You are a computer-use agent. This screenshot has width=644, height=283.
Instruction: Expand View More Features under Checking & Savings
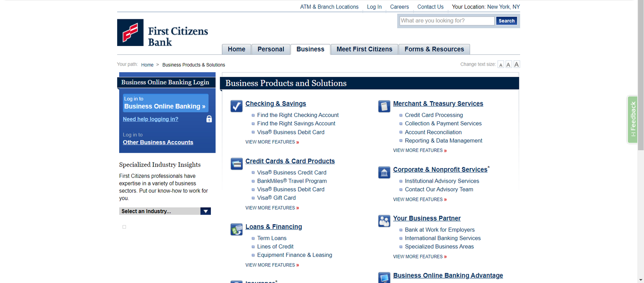pyautogui.click(x=272, y=142)
